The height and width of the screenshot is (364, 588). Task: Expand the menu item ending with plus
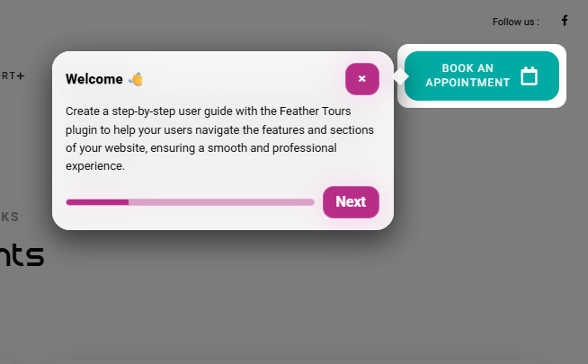(13, 76)
